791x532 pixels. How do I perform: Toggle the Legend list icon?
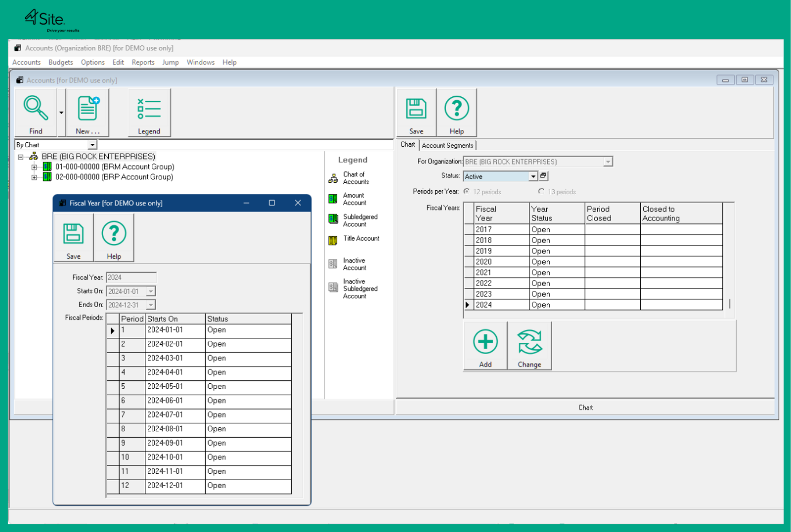pyautogui.click(x=149, y=109)
